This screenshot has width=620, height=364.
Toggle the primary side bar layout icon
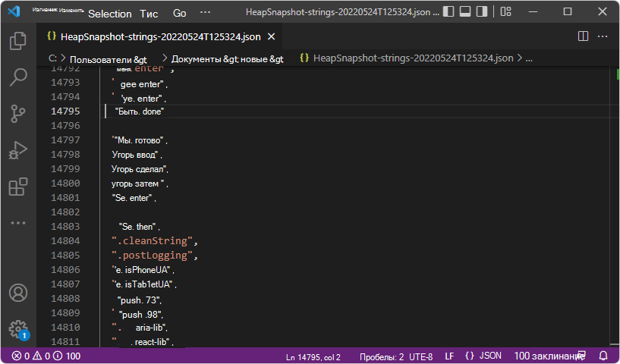[x=448, y=11]
